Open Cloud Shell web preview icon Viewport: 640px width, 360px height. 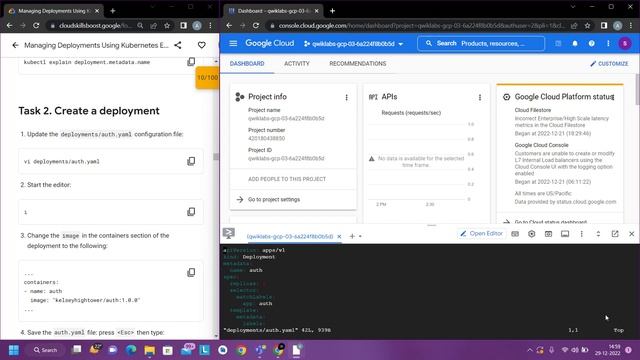[548, 234]
